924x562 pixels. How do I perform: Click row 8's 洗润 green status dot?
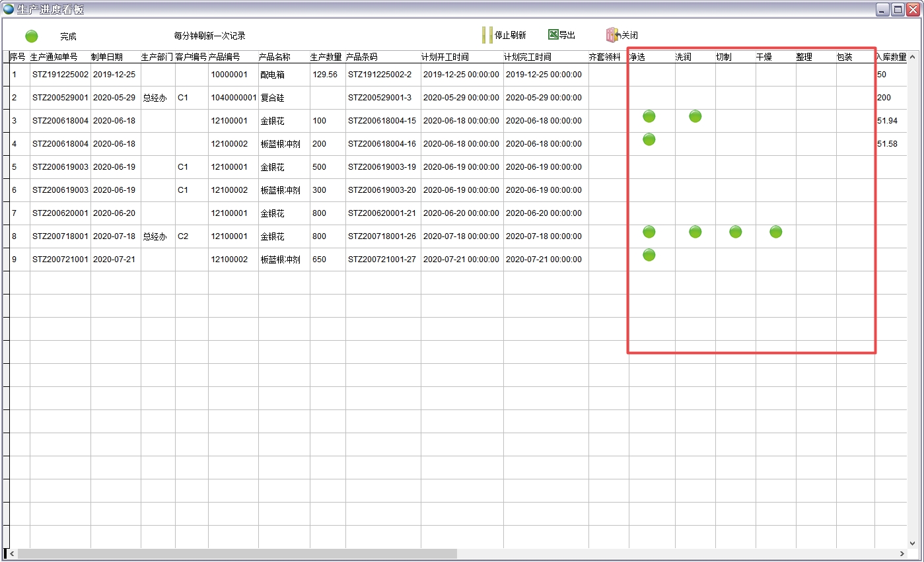(695, 232)
